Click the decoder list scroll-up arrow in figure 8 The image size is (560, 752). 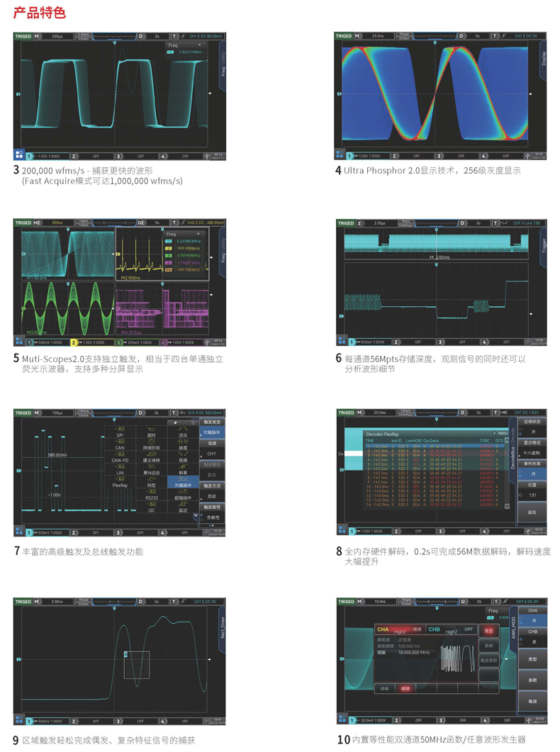tap(508, 440)
